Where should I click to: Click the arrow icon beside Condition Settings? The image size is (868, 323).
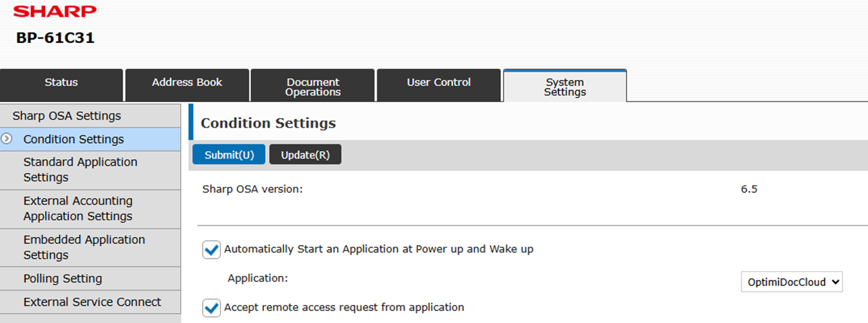(7, 139)
